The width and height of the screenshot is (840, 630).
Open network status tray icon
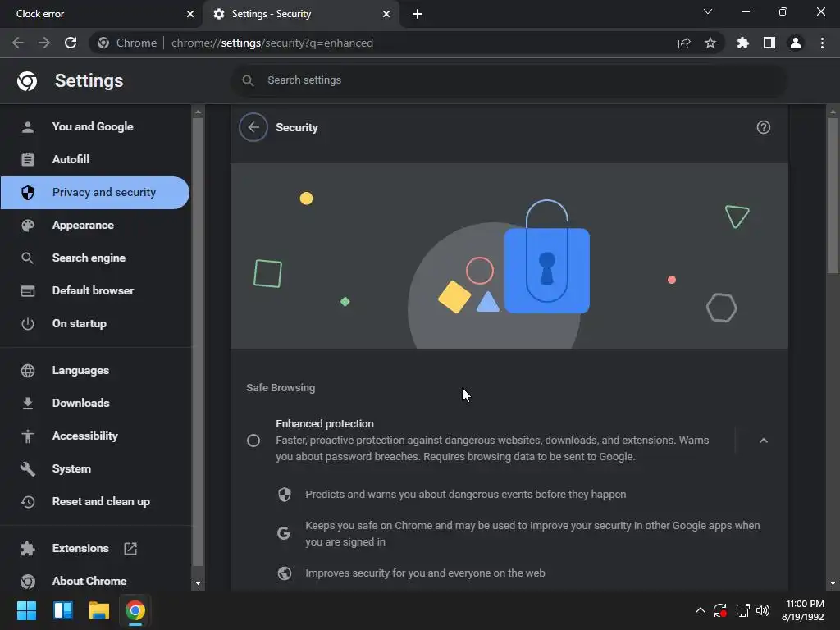pos(742,610)
